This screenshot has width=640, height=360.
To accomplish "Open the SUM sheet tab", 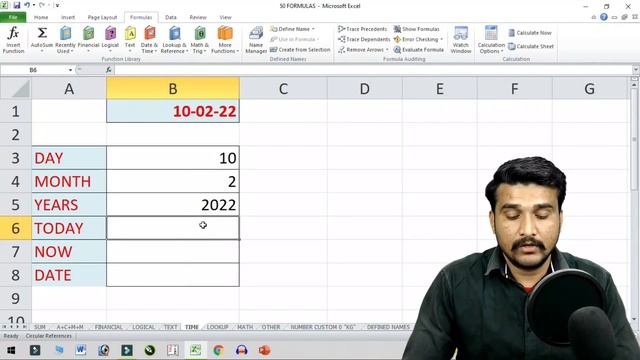I will 40,327.
